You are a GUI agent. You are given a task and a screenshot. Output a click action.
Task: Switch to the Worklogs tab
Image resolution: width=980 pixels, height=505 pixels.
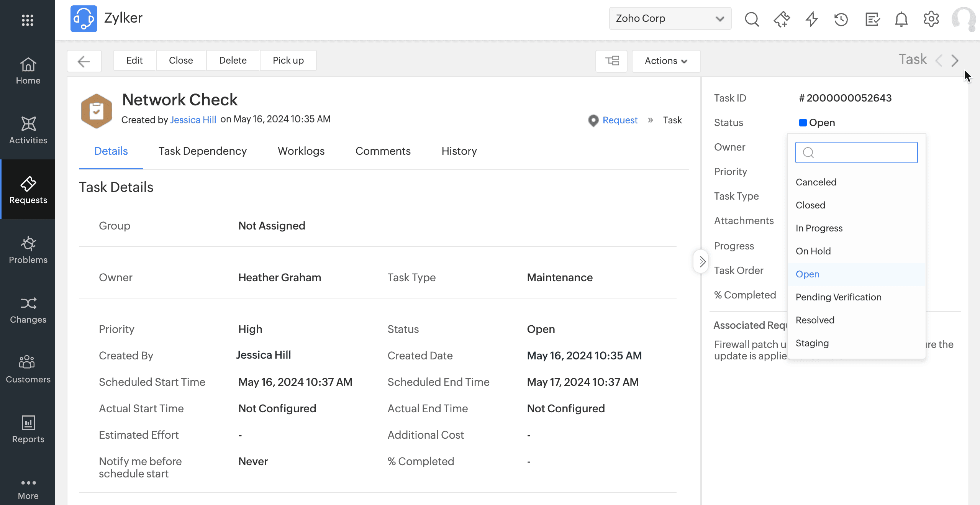point(301,151)
